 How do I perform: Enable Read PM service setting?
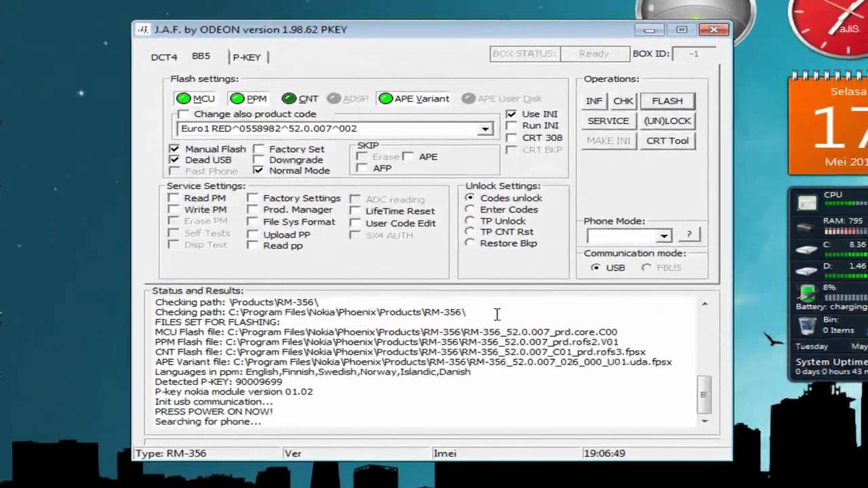click(174, 198)
